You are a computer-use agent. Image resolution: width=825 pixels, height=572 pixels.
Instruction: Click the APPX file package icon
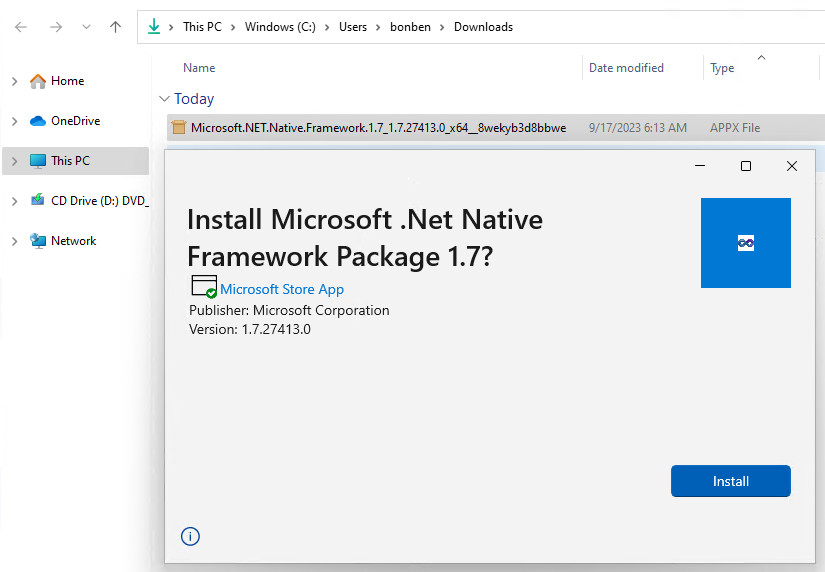pyautogui.click(x=179, y=127)
